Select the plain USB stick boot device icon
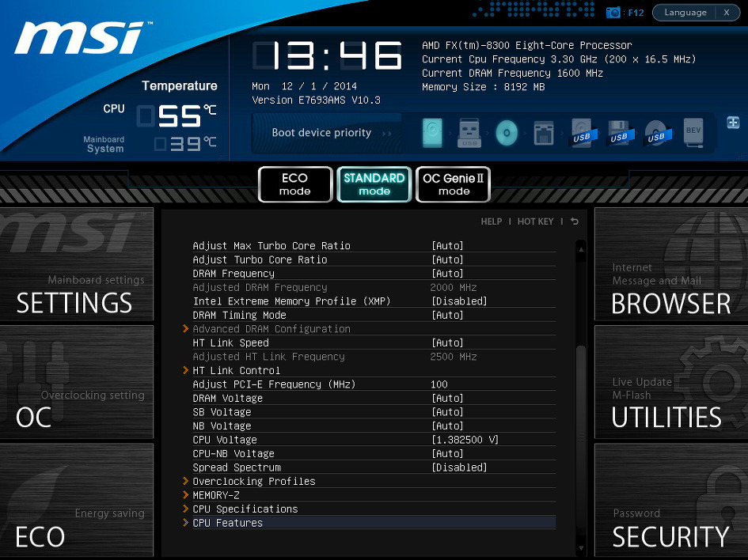 tap(469, 132)
